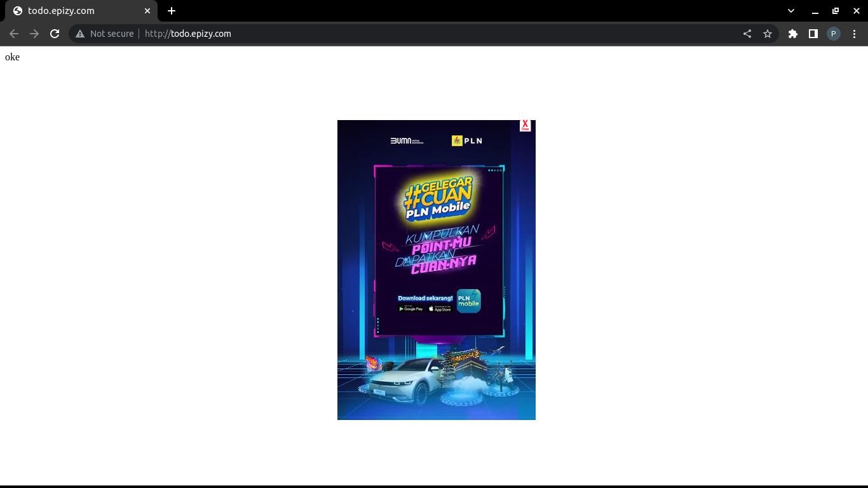Click the PLN Mobile app icon
Image resolution: width=868 pixels, height=488 pixels.
468,301
